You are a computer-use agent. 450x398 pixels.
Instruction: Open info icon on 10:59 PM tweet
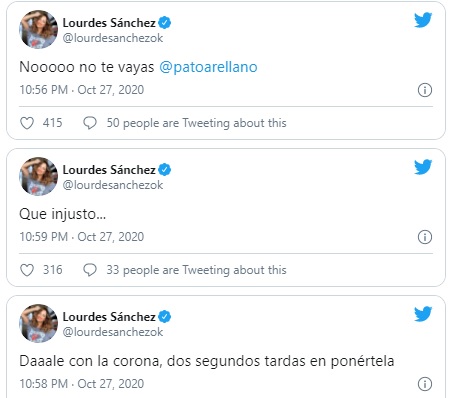425,237
